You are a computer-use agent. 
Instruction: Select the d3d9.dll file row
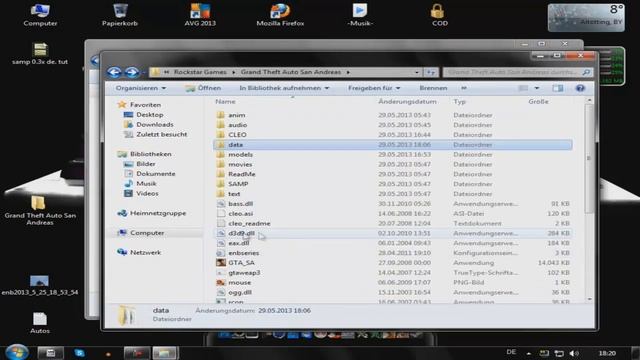[x=392, y=233]
